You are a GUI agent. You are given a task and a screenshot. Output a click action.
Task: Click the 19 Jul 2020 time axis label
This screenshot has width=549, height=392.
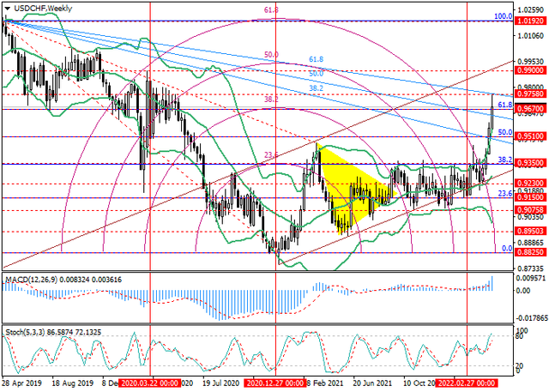pyautogui.click(x=221, y=383)
